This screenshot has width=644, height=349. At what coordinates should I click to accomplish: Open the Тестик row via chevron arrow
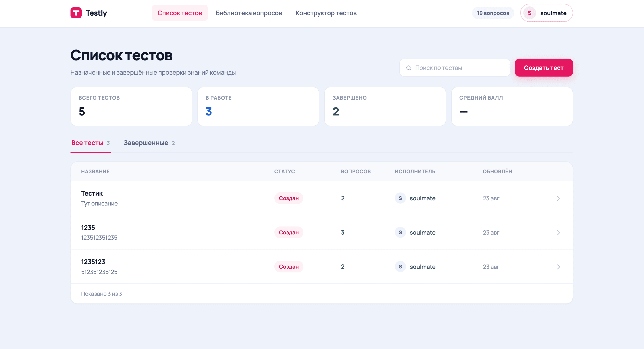559,198
